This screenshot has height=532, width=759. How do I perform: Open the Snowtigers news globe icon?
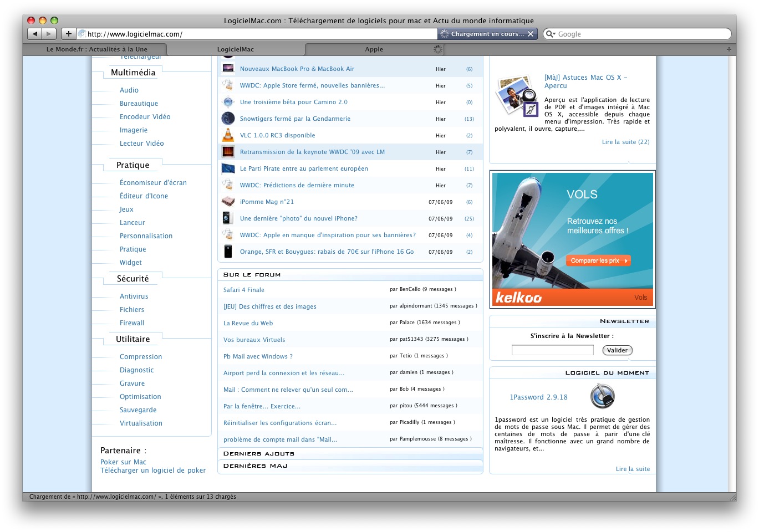pyautogui.click(x=228, y=119)
